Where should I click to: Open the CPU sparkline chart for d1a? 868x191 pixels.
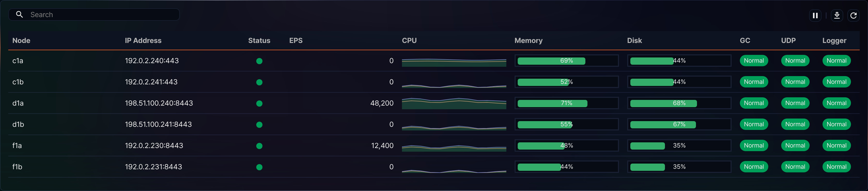click(x=454, y=103)
